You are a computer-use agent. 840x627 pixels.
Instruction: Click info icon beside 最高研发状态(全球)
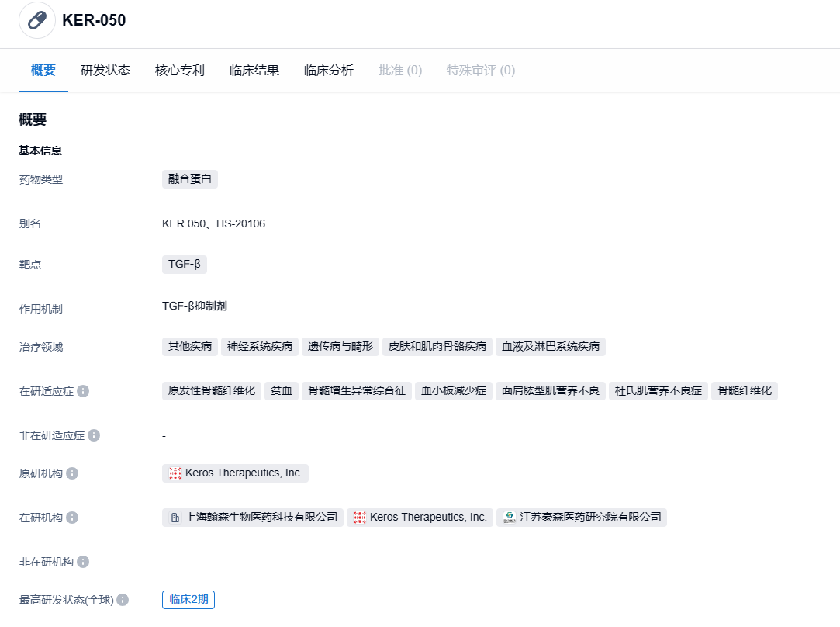coord(123,600)
